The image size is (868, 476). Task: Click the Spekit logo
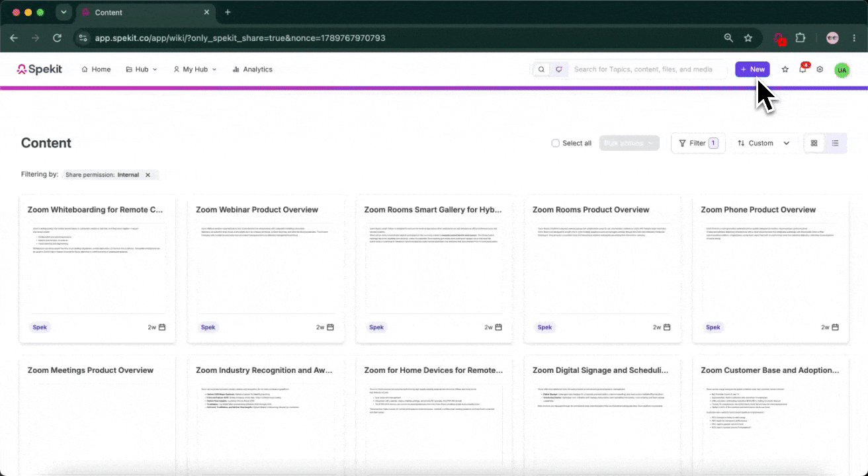pyautogui.click(x=40, y=69)
